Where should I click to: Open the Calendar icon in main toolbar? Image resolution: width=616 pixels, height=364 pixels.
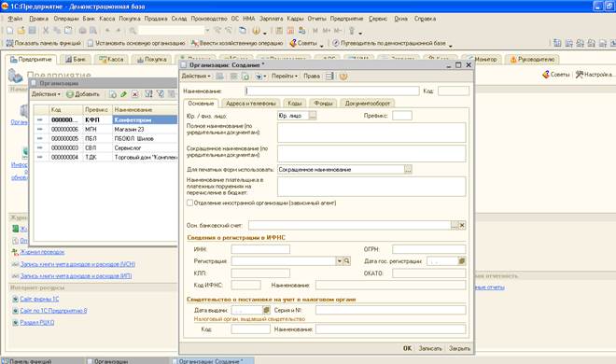click(x=290, y=31)
